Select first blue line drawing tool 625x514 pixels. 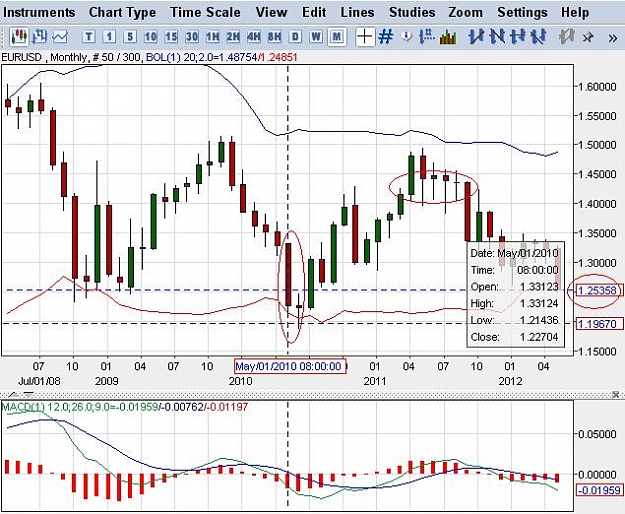[476, 37]
